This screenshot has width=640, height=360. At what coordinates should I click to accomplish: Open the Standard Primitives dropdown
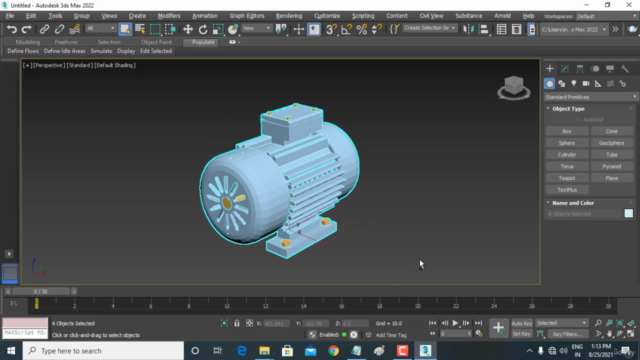coord(591,97)
